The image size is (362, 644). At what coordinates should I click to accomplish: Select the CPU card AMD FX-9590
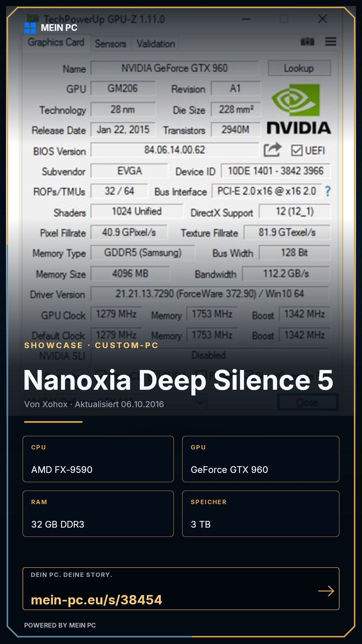coord(98,459)
